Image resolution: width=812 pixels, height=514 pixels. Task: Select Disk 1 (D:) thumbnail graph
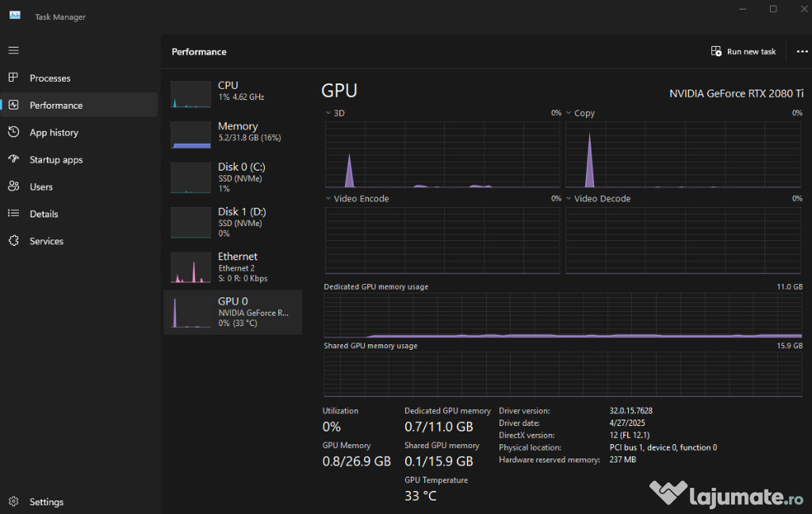coord(190,222)
